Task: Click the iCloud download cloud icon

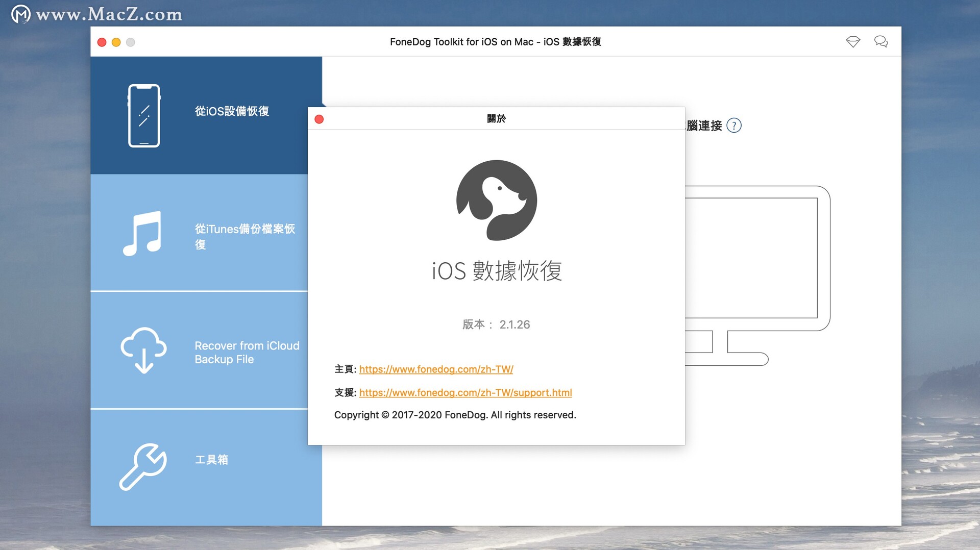Action: (143, 350)
